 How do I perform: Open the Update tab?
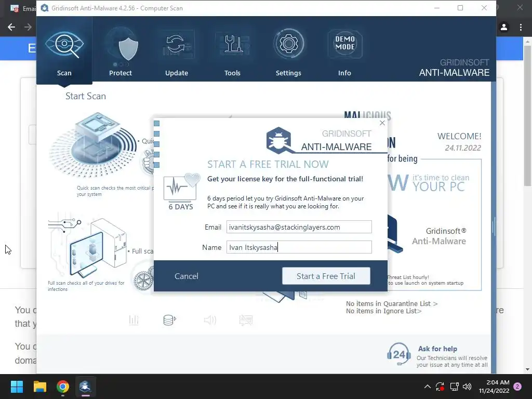coord(177,50)
